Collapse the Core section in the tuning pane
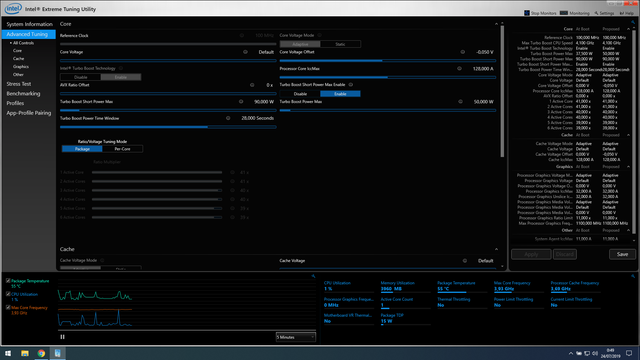640x360 pixels. (x=496, y=24)
